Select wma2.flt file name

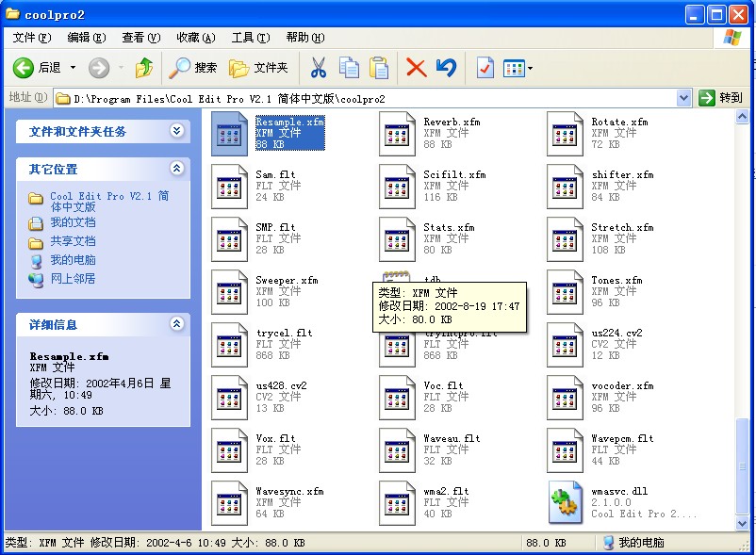click(x=446, y=491)
